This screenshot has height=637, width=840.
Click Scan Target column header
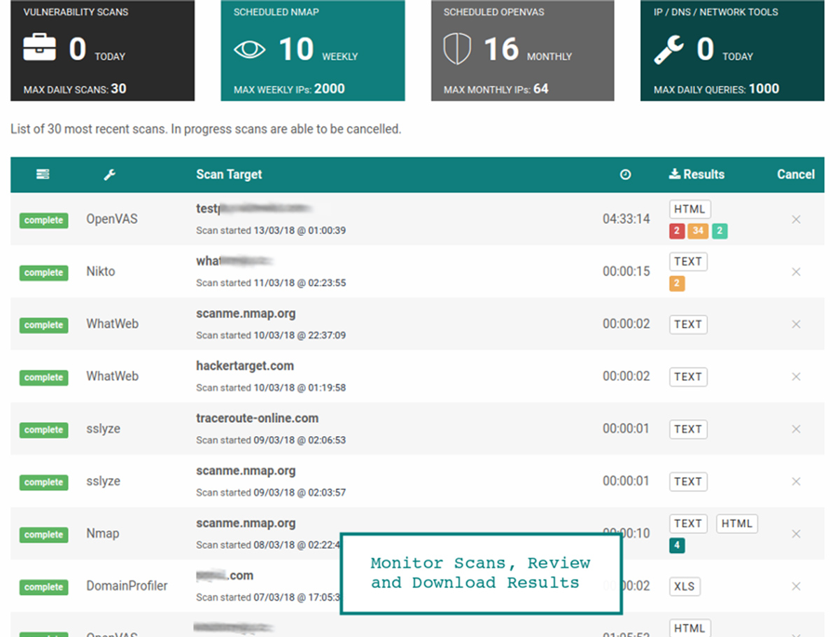tap(229, 174)
